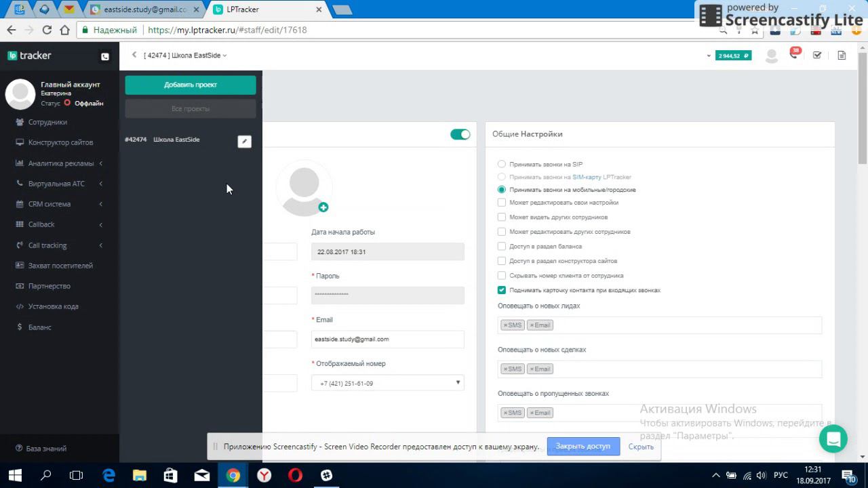The width and height of the screenshot is (868, 488).
Task: Open Task View on taskbar
Action: [77, 475]
